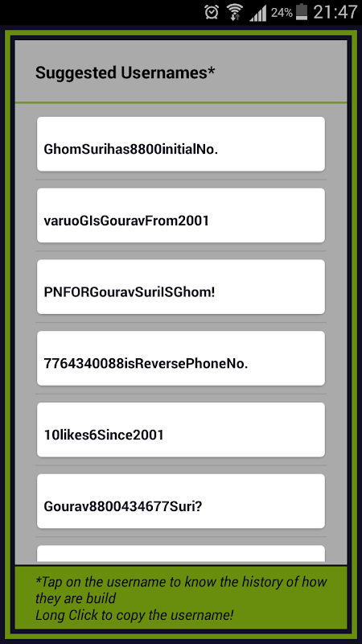Viewport: 362px width, 644px height.
Task: Tap the battery icon in status bar
Action: [x=302, y=12]
